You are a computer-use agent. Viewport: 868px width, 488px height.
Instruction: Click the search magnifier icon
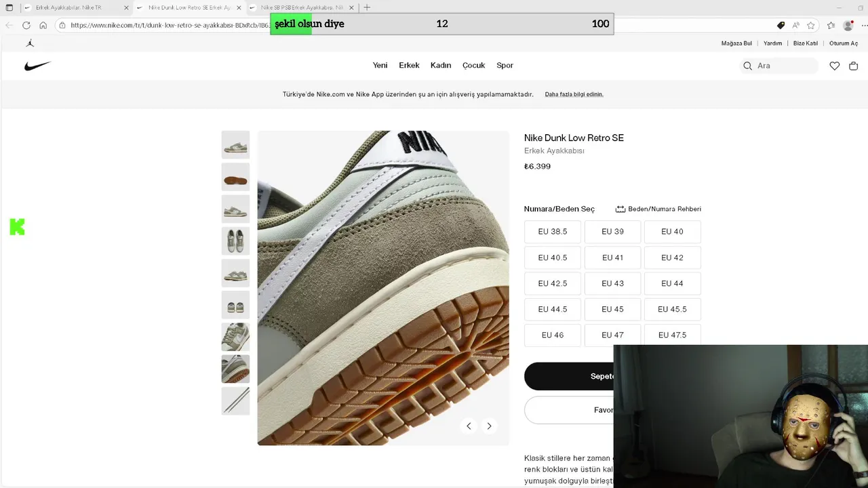click(747, 66)
